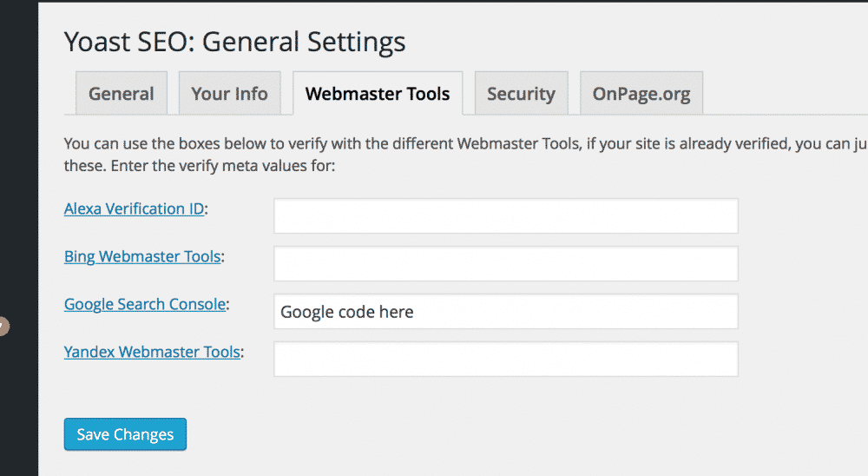The width and height of the screenshot is (868, 476).
Task: Open the Your Info tab
Action: [x=230, y=93]
